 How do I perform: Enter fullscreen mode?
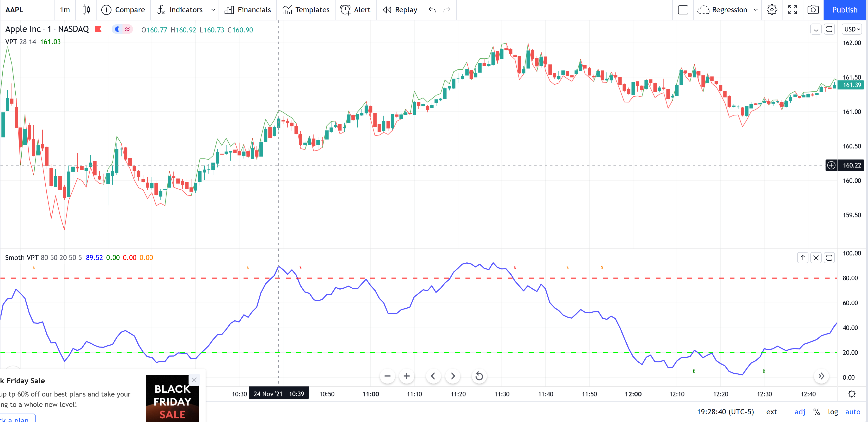[793, 10]
